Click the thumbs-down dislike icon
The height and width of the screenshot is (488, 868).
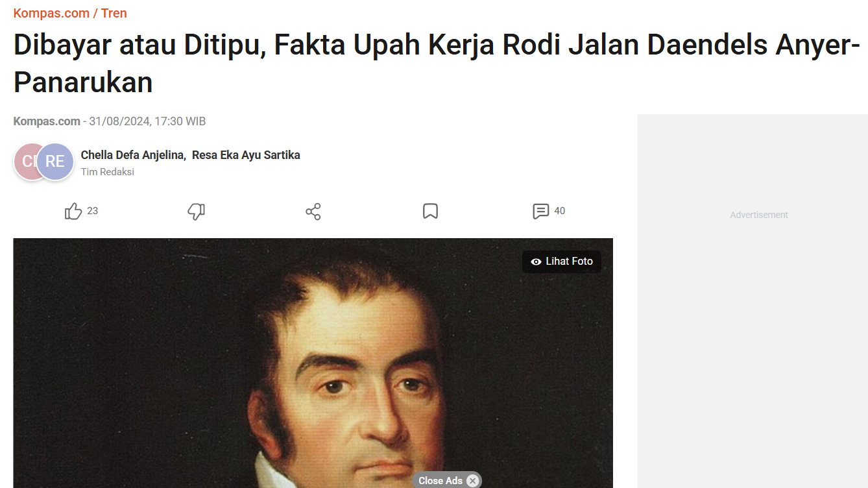click(196, 212)
